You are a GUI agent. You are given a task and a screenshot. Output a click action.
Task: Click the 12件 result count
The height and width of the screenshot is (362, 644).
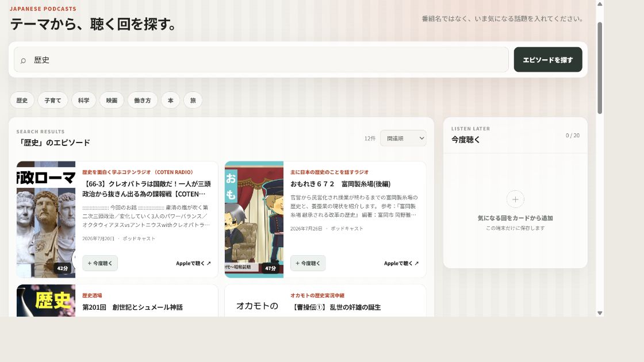tap(370, 138)
